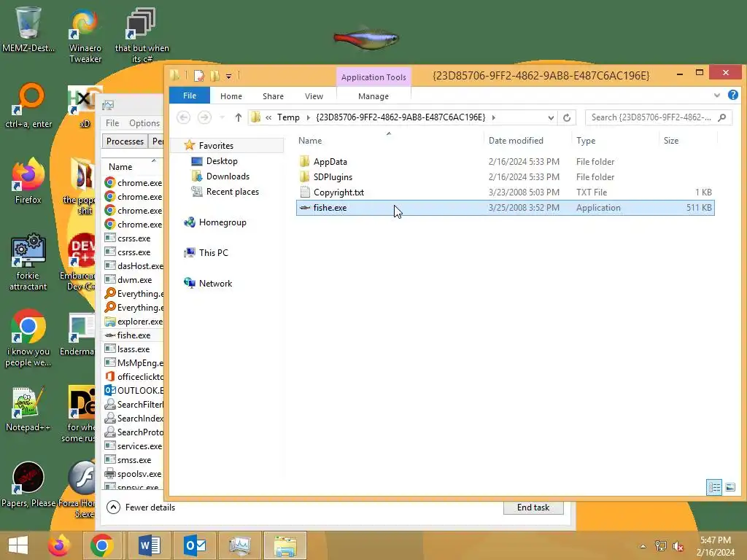This screenshot has width=747, height=560.
Task: Open Word from the taskbar
Action: tap(149, 545)
